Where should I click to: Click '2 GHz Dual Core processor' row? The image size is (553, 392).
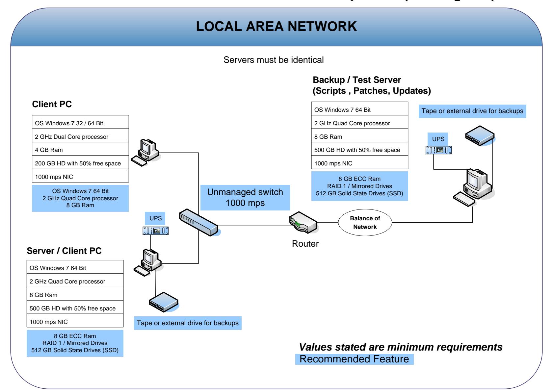[x=80, y=135]
